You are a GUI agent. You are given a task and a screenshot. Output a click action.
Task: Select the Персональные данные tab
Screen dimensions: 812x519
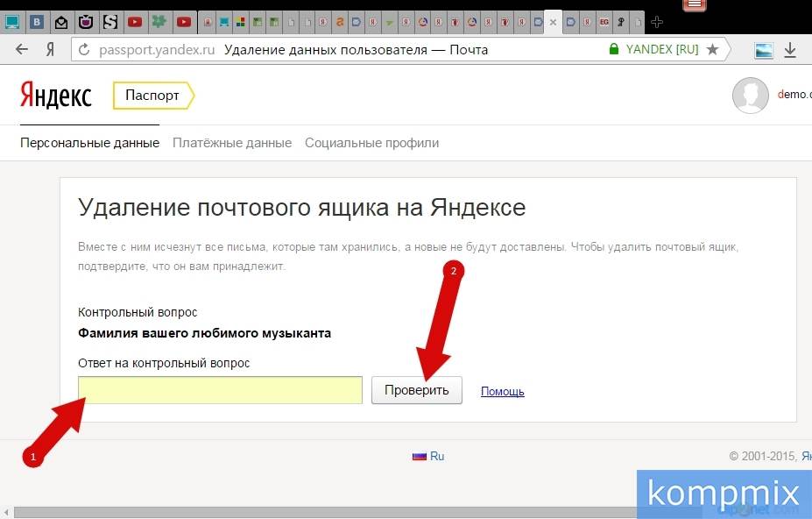(x=89, y=143)
